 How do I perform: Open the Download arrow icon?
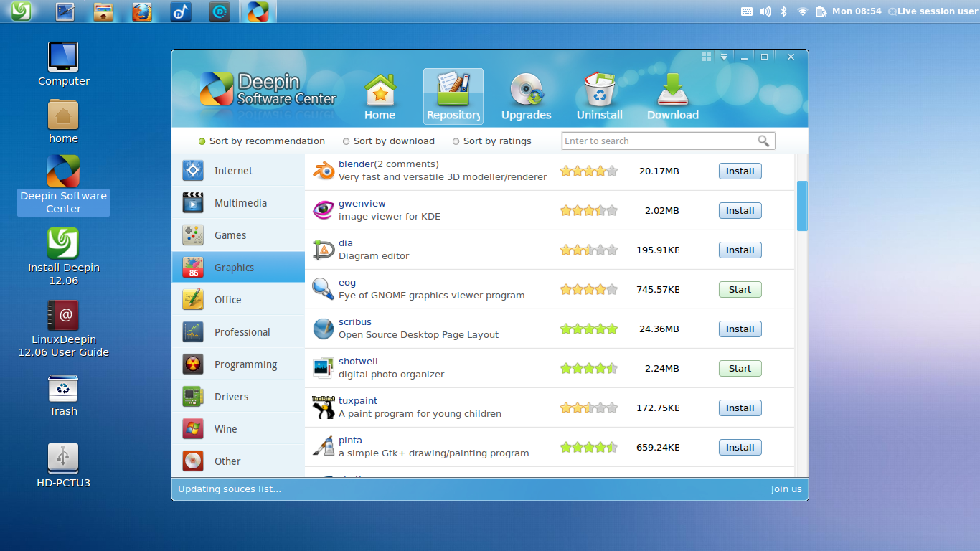(x=672, y=90)
